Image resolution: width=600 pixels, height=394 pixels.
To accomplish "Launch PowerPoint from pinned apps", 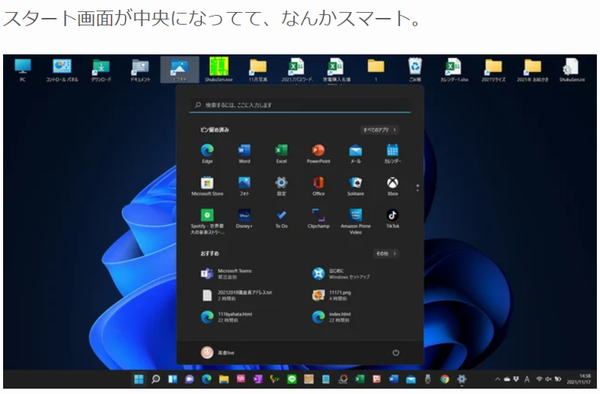I will [318, 153].
